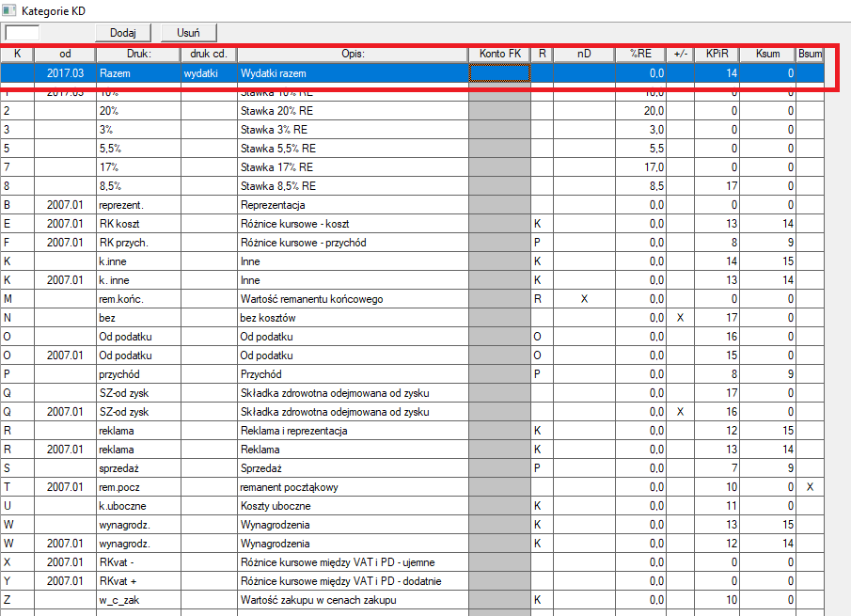Select the highlighted Wydatki razem row
851x616 pixels.
click(353, 72)
